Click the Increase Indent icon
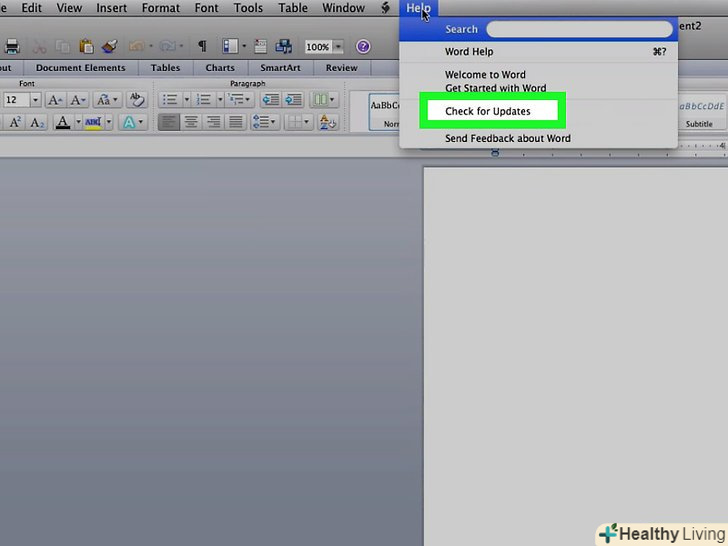 pyautogui.click(x=293, y=99)
